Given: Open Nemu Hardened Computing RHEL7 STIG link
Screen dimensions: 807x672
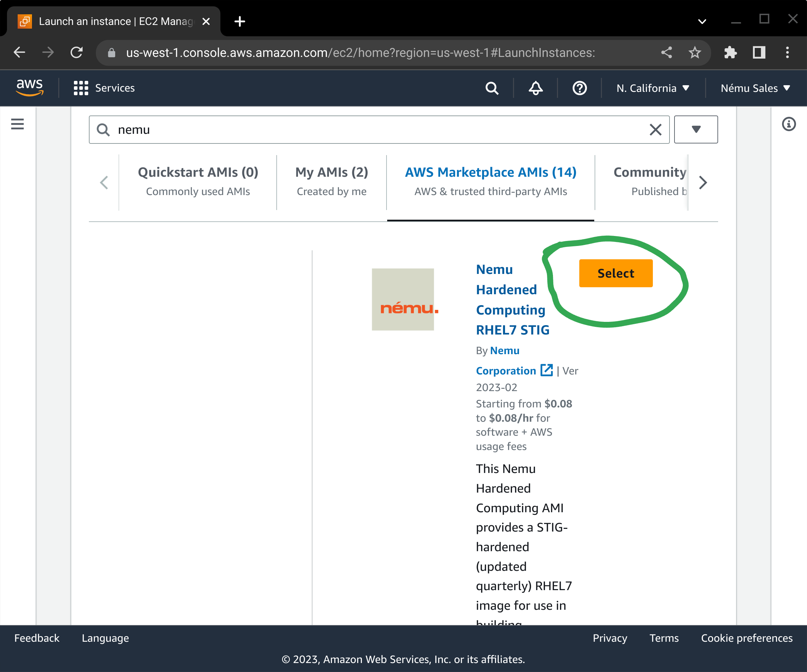Looking at the screenshot, I should [513, 300].
